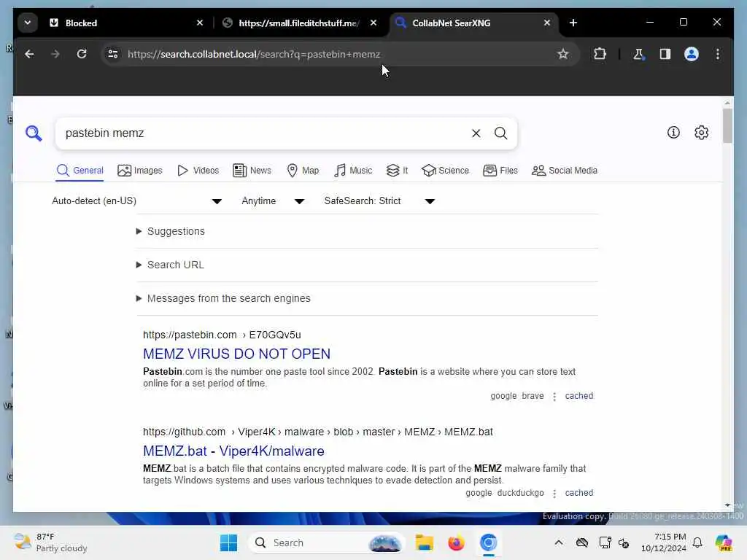
Task: Select the Music category tab
Action: click(353, 171)
